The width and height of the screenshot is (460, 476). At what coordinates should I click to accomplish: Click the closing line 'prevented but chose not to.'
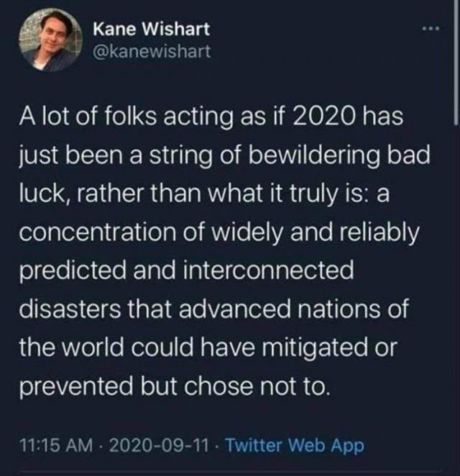pos(175,388)
